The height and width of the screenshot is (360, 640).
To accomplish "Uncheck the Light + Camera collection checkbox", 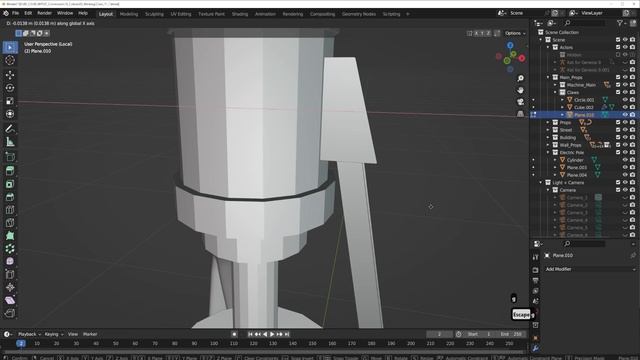I will pos(618,182).
